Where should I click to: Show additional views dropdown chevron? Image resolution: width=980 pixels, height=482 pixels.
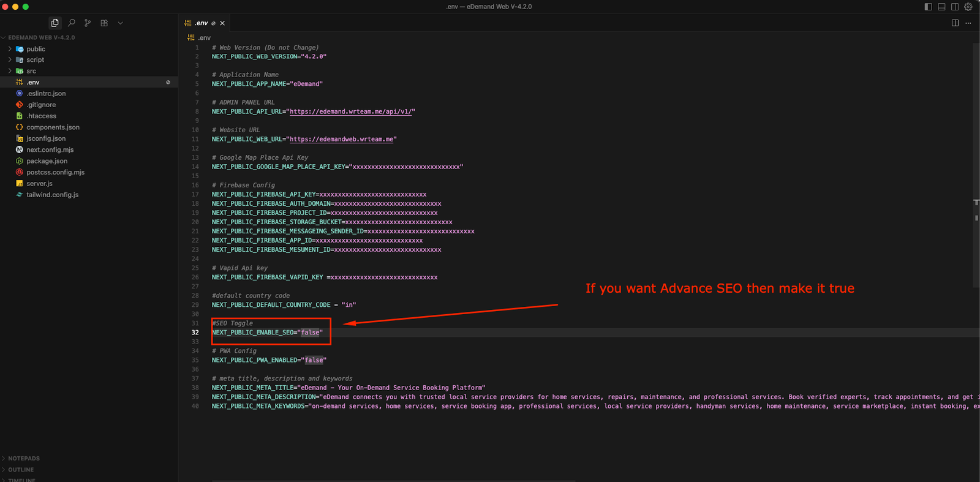click(120, 23)
